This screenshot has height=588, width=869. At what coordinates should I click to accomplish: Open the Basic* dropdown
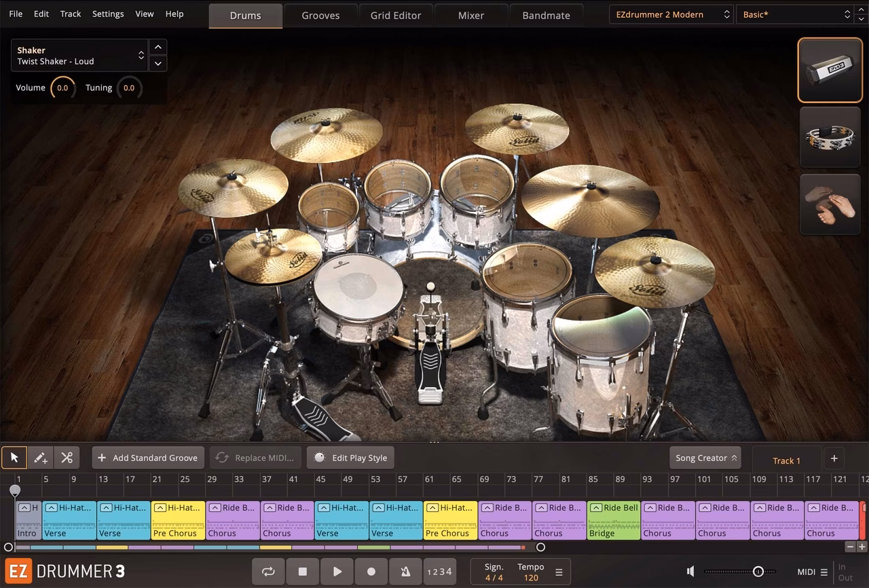[x=794, y=14]
